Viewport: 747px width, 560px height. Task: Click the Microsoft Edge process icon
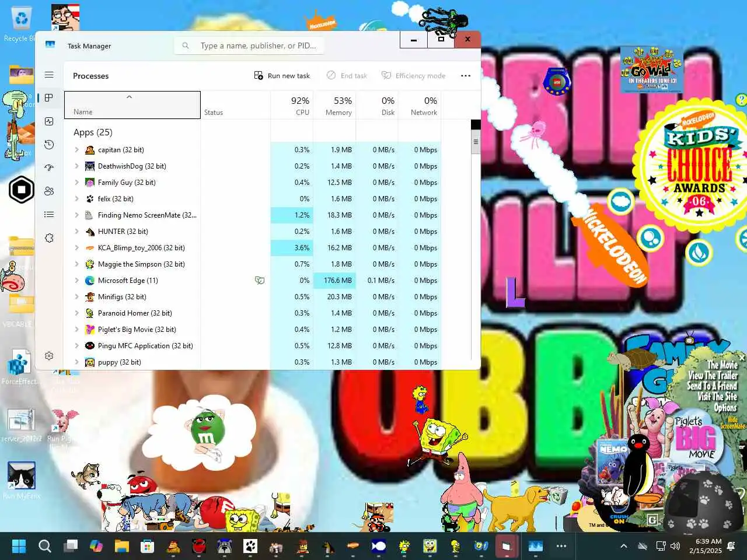coord(90,281)
